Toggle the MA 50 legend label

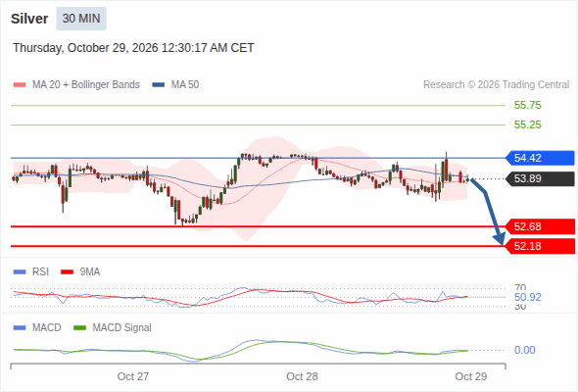point(185,85)
